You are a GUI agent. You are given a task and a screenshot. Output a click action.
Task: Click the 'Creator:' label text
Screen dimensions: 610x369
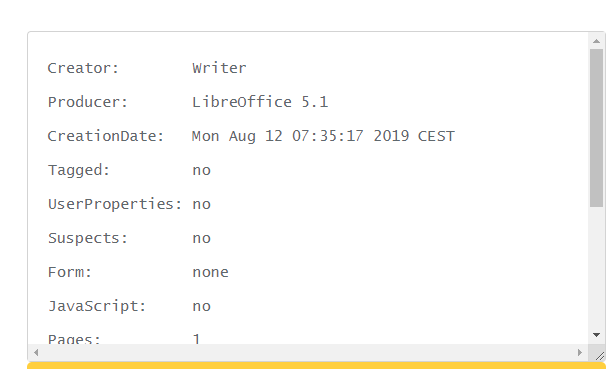83,68
